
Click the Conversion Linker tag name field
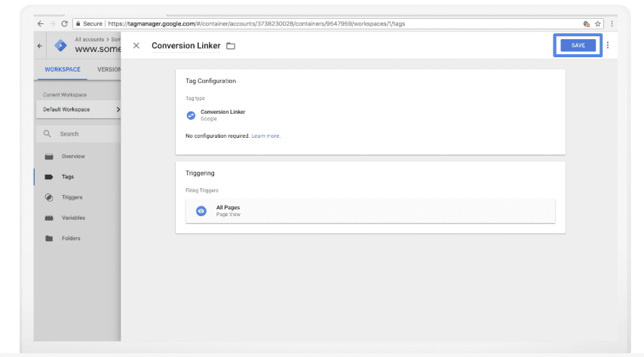pos(186,46)
